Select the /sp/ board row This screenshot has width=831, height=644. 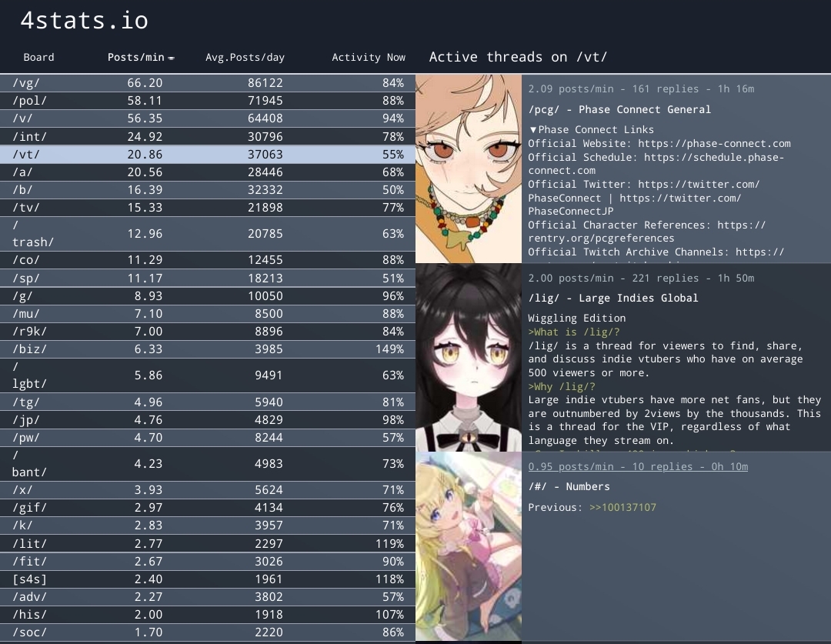(208, 278)
